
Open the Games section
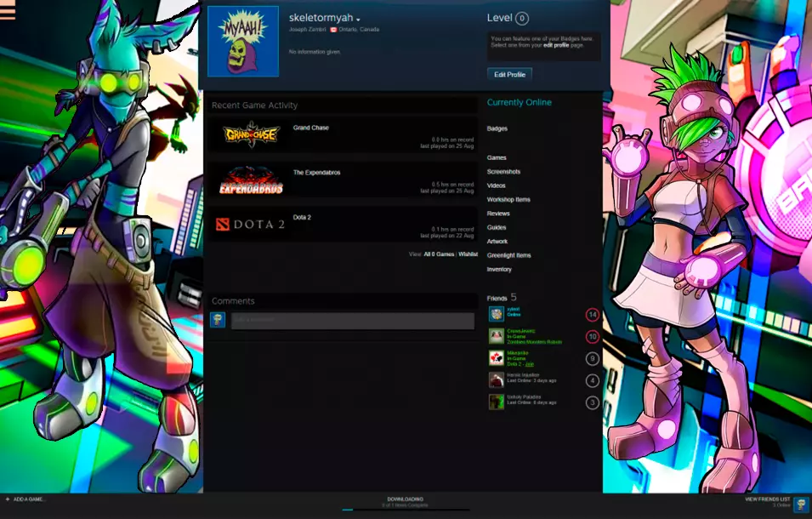click(x=497, y=157)
